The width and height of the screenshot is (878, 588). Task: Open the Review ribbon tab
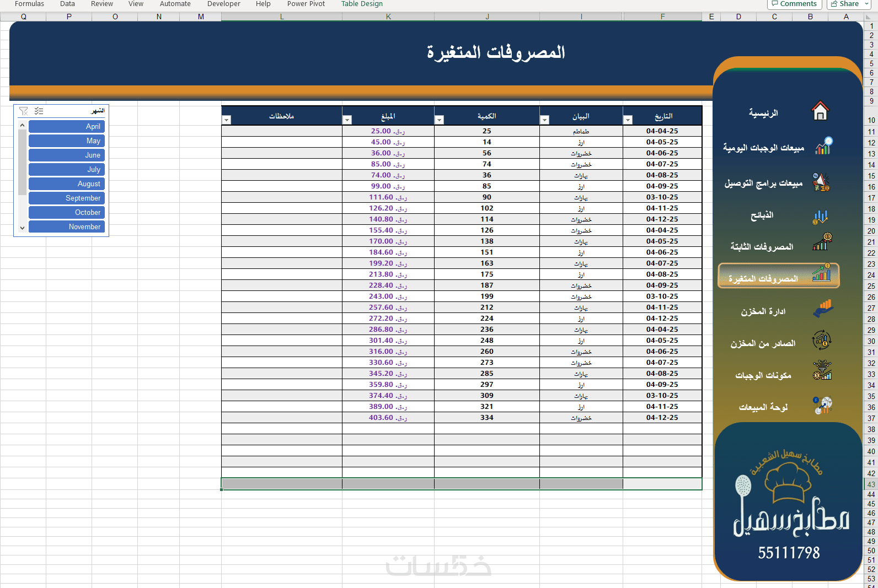(102, 4)
